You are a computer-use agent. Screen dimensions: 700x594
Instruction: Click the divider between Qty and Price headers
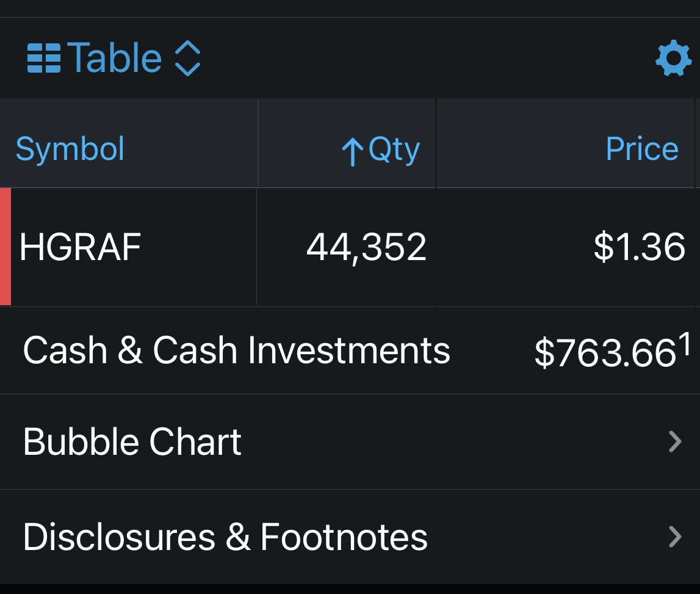[436, 143]
